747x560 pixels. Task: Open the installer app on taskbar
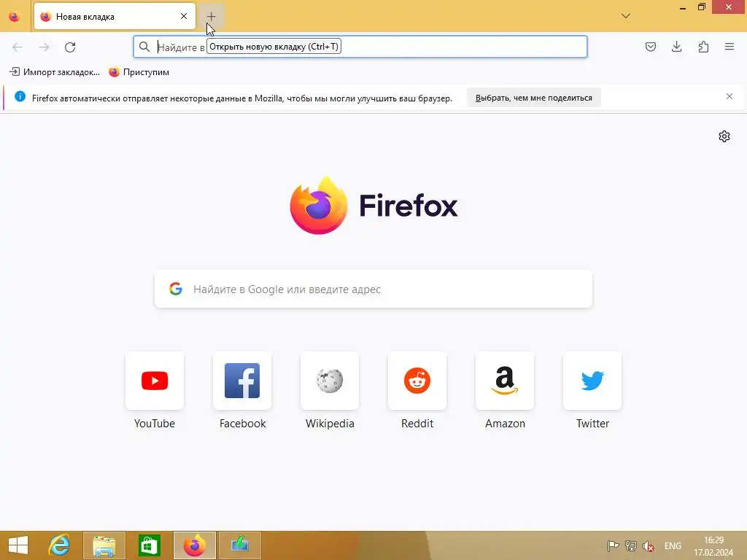(239, 545)
